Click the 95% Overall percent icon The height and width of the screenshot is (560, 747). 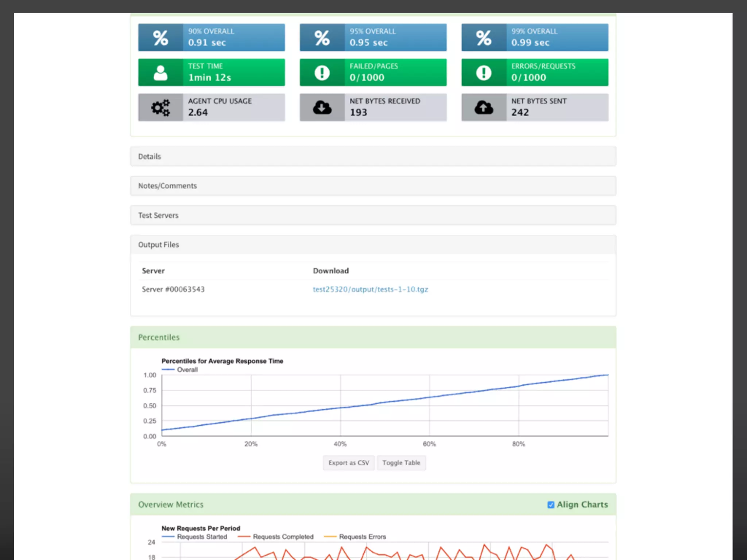pyautogui.click(x=322, y=38)
